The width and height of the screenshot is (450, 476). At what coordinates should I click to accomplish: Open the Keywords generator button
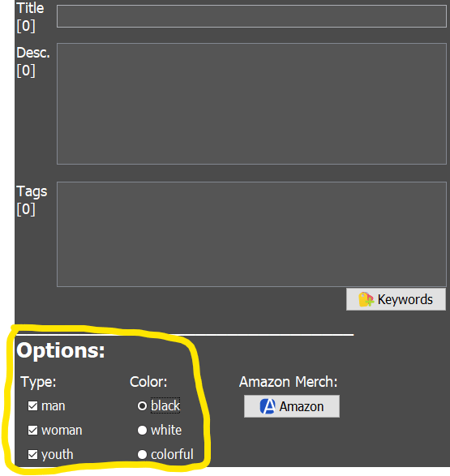click(x=396, y=299)
